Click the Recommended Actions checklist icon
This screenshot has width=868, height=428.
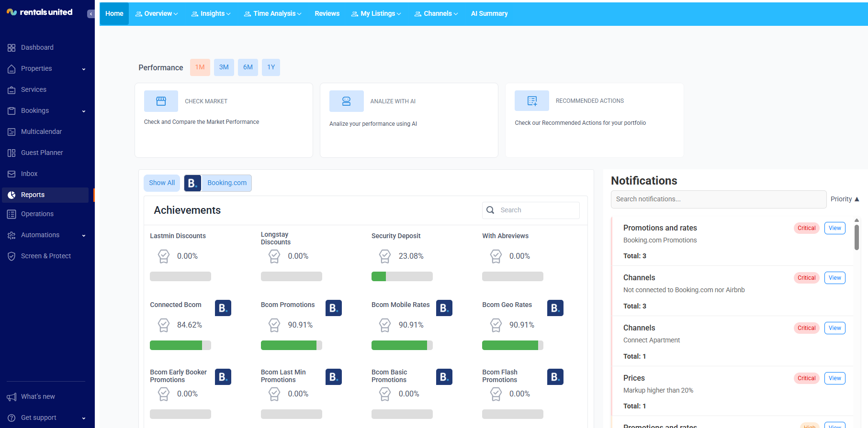point(532,100)
